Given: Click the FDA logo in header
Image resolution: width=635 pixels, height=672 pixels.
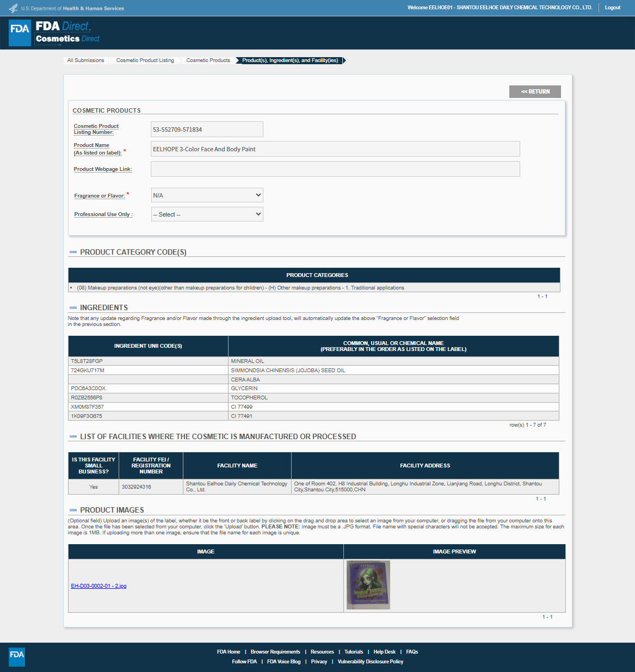Looking at the screenshot, I should (x=20, y=33).
